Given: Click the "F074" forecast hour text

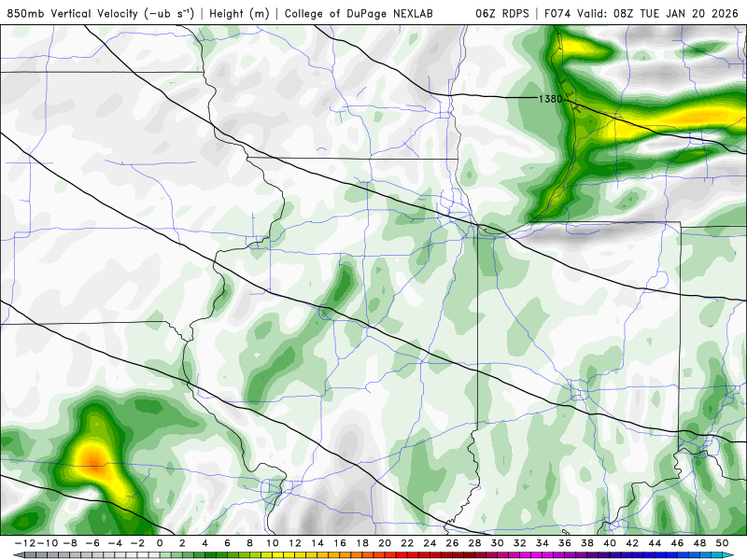Looking at the screenshot, I should 558,13.
